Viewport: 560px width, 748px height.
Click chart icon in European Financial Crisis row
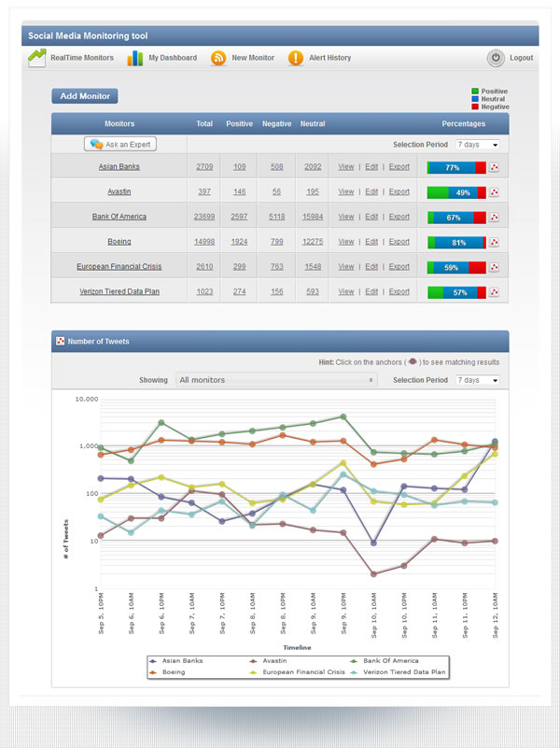pos(495,267)
